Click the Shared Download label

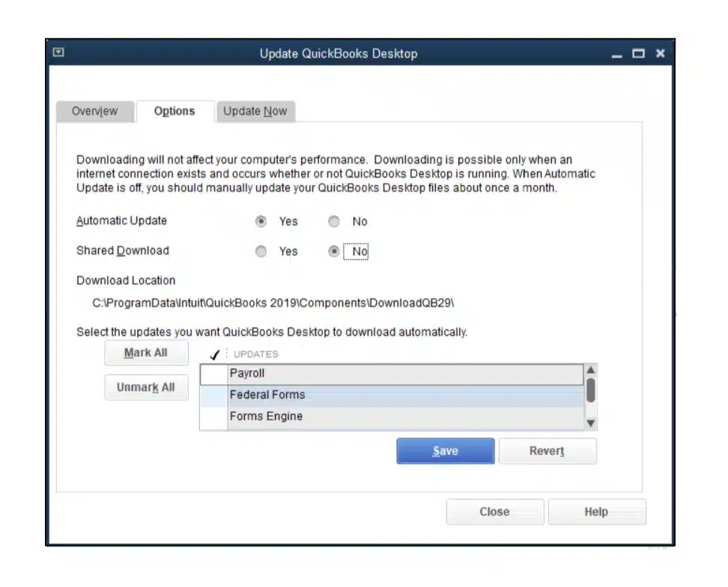(x=123, y=251)
